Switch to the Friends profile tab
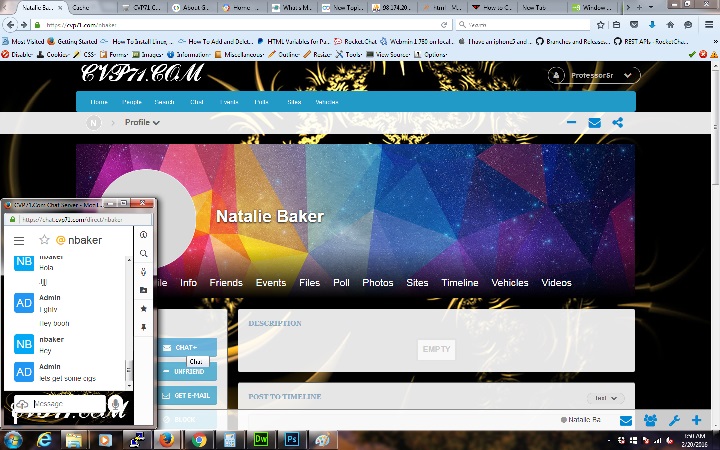 point(226,283)
